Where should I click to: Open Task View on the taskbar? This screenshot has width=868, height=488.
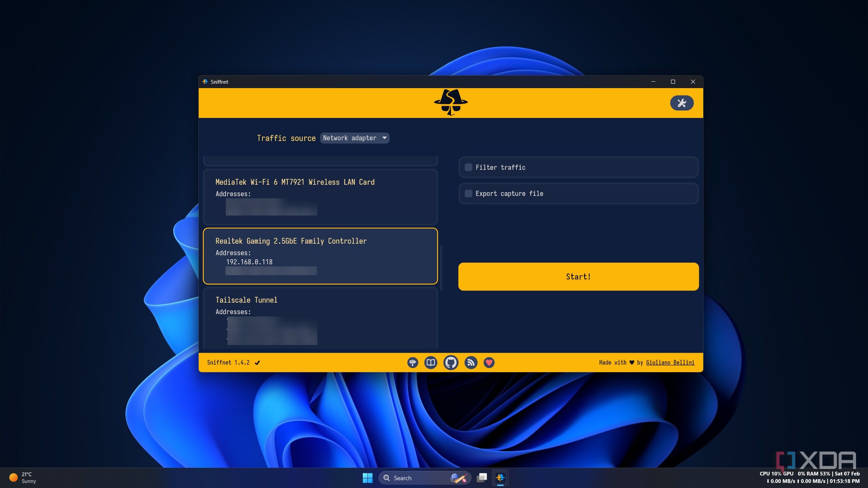[482, 478]
